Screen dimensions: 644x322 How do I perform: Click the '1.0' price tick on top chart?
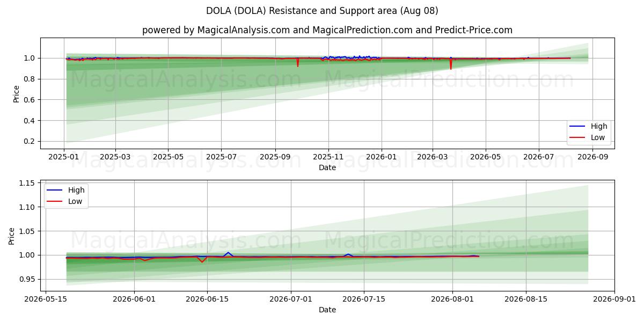click(30, 58)
